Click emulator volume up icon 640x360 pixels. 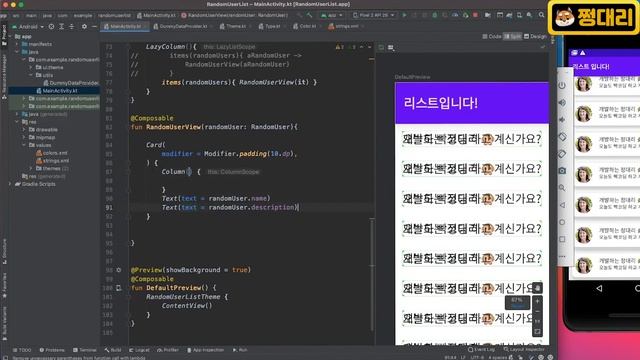tap(562, 102)
